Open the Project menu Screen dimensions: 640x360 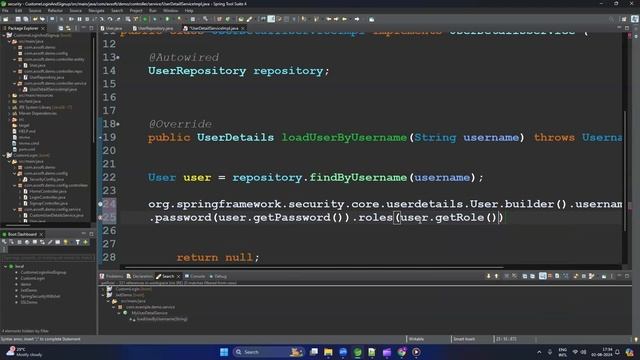tap(136, 11)
